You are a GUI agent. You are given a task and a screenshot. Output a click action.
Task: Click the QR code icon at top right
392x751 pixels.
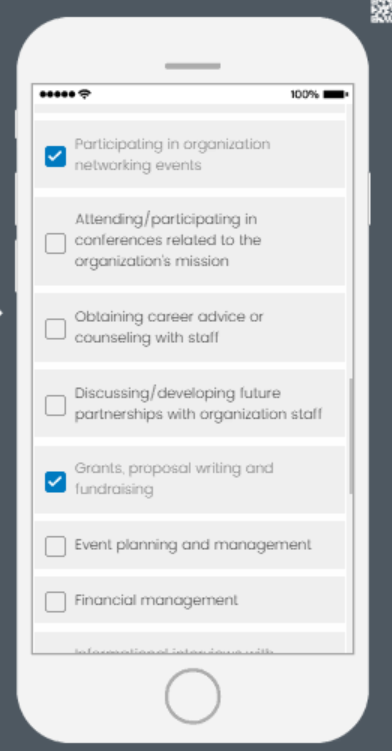(x=382, y=11)
